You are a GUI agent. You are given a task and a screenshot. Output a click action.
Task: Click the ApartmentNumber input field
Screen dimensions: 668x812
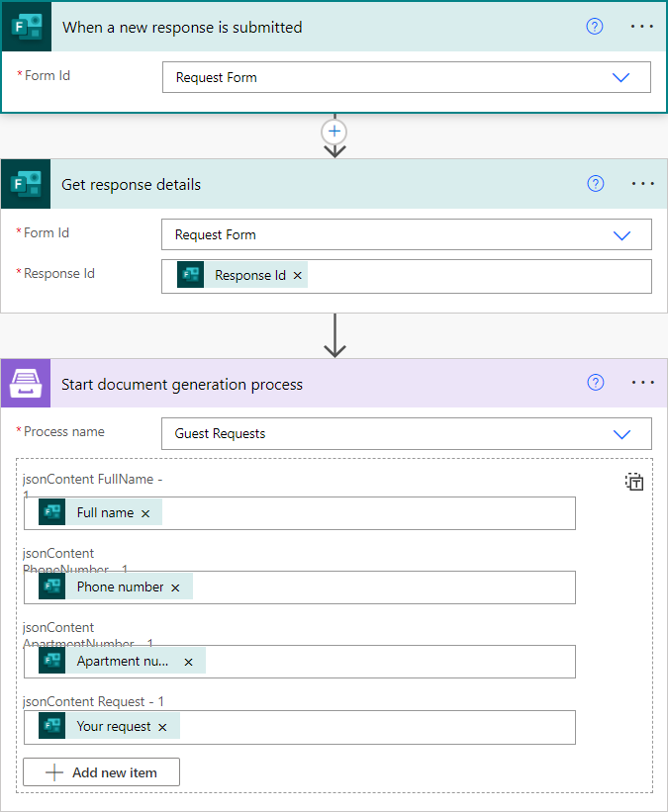300,662
